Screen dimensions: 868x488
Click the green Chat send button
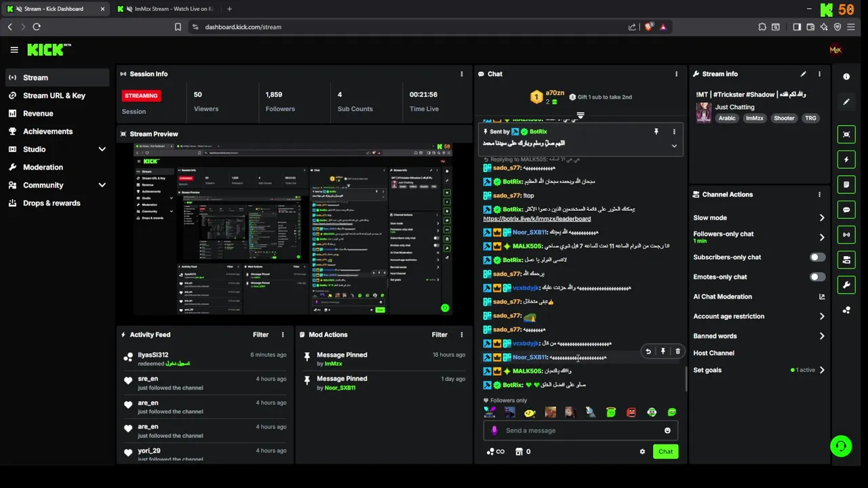(665, 451)
